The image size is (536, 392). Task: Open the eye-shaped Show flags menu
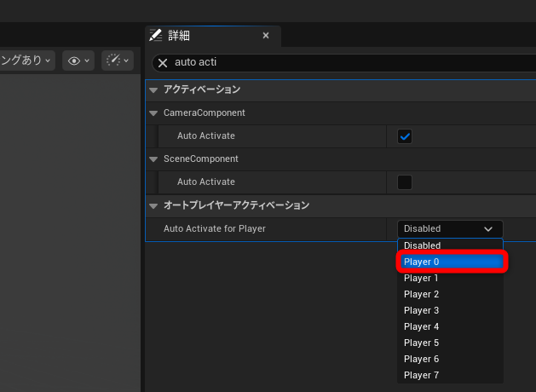78,61
